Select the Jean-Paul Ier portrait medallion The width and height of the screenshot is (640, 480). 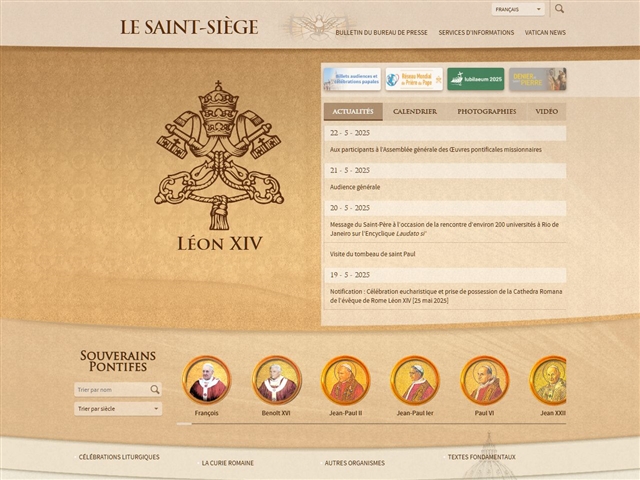tap(415, 380)
